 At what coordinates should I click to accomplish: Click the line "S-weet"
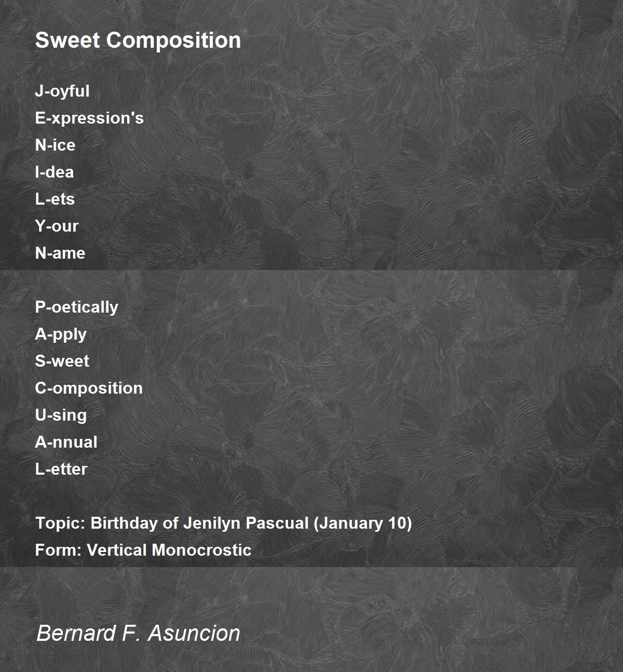[x=62, y=361]
